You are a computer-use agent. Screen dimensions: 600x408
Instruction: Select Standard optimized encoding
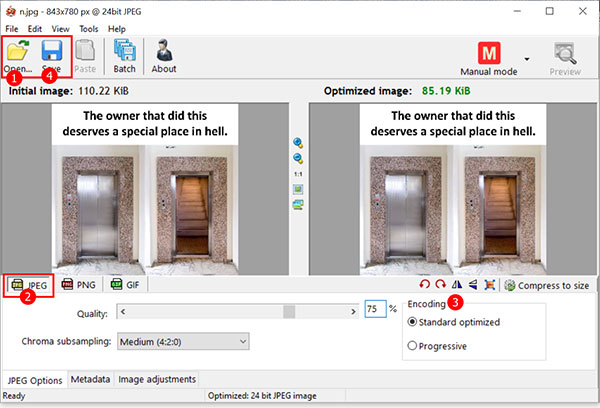[415, 322]
